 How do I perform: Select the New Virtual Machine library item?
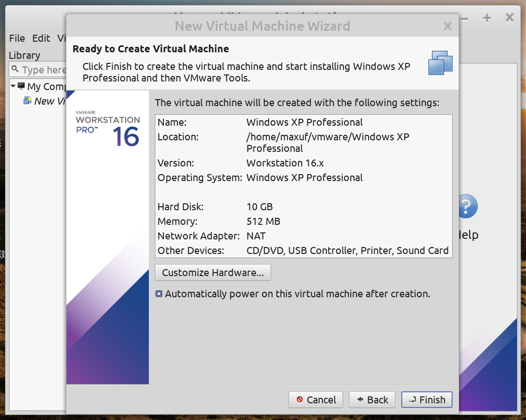(50, 101)
